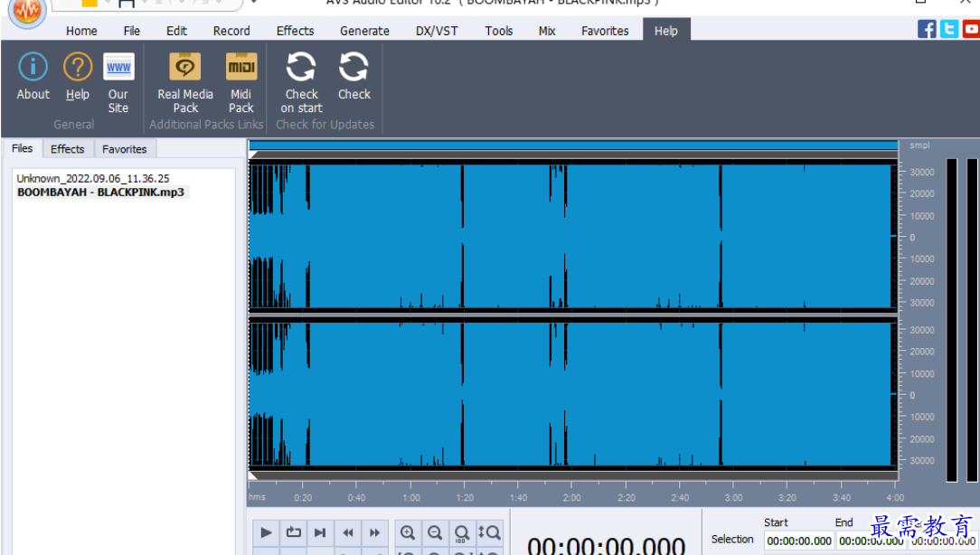This screenshot has height=555, width=980.
Task: Open the Home ribbon tab
Action: (x=81, y=31)
